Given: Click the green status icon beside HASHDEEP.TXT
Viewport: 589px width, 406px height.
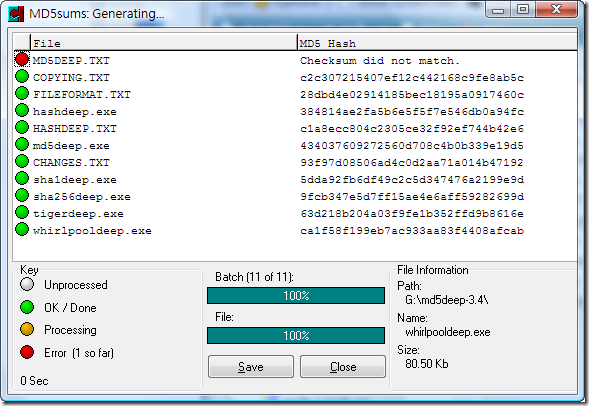Looking at the screenshot, I should pos(22,127).
